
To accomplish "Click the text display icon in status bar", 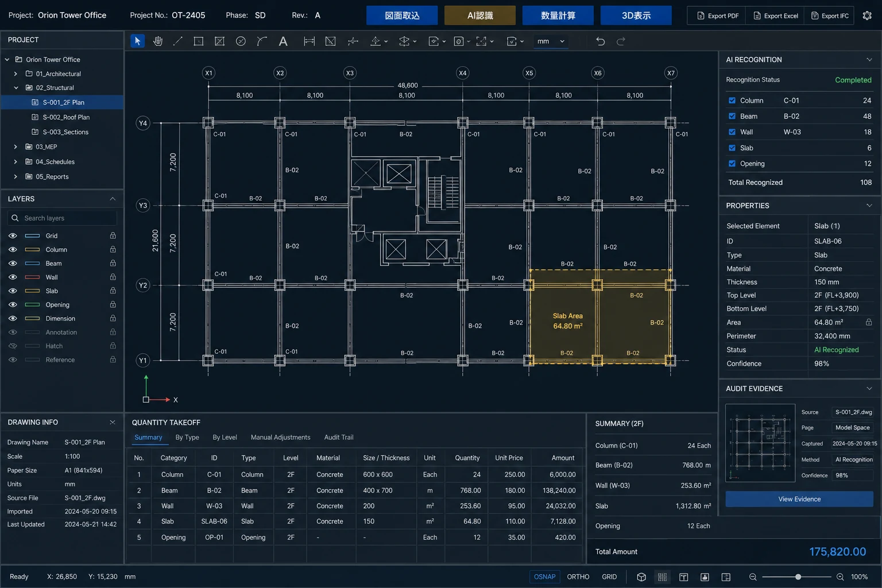I will [683, 577].
